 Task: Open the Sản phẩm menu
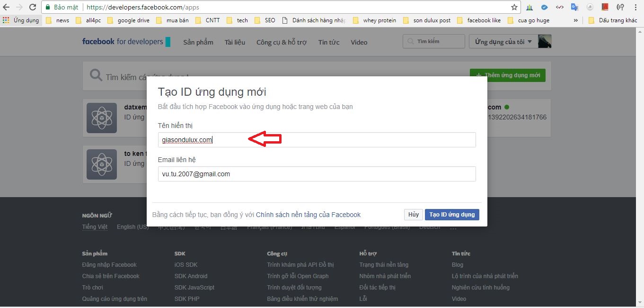(x=198, y=42)
